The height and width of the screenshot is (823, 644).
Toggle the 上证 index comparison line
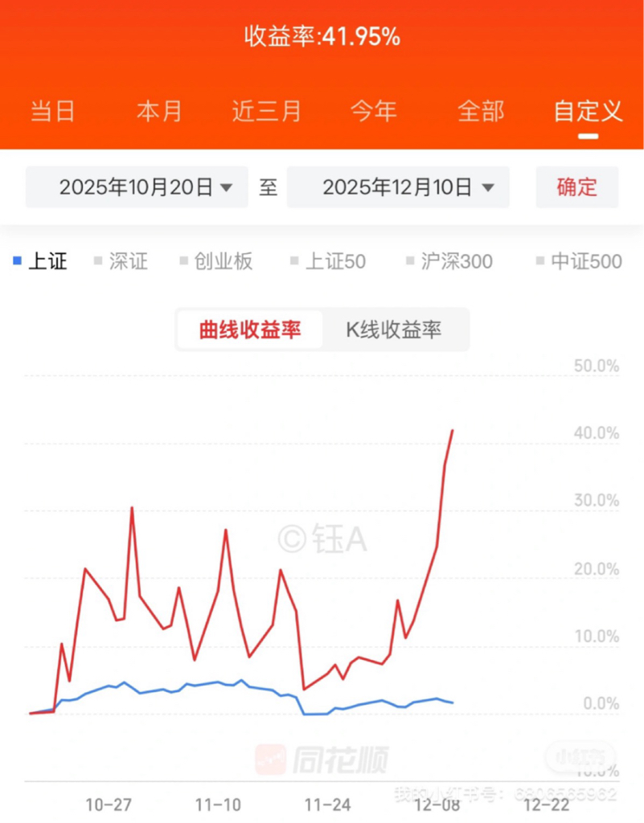click(40, 261)
